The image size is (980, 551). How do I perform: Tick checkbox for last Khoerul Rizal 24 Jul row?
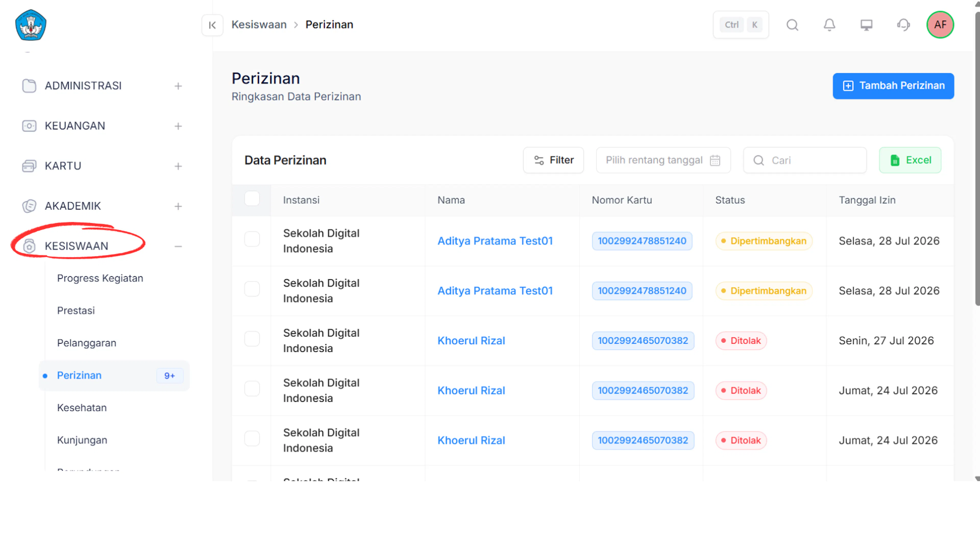[x=252, y=439]
